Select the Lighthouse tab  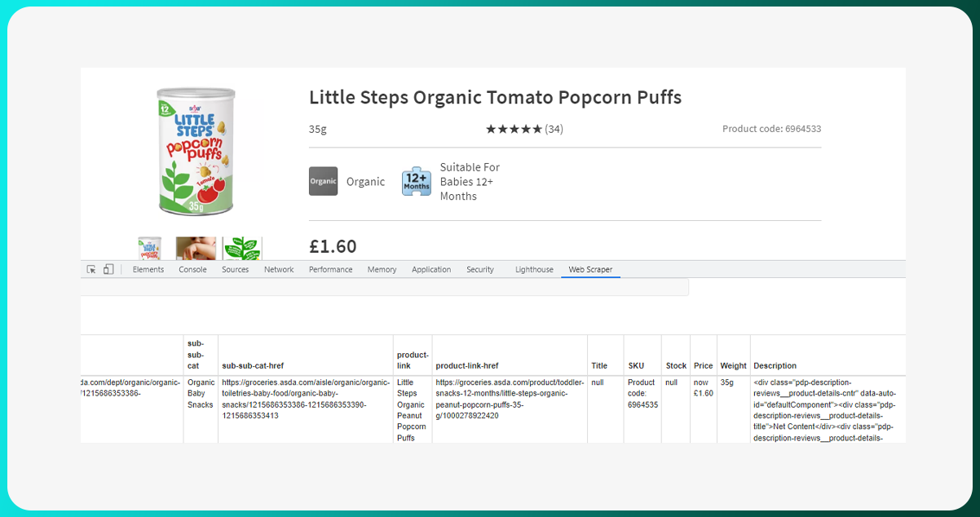pos(534,269)
